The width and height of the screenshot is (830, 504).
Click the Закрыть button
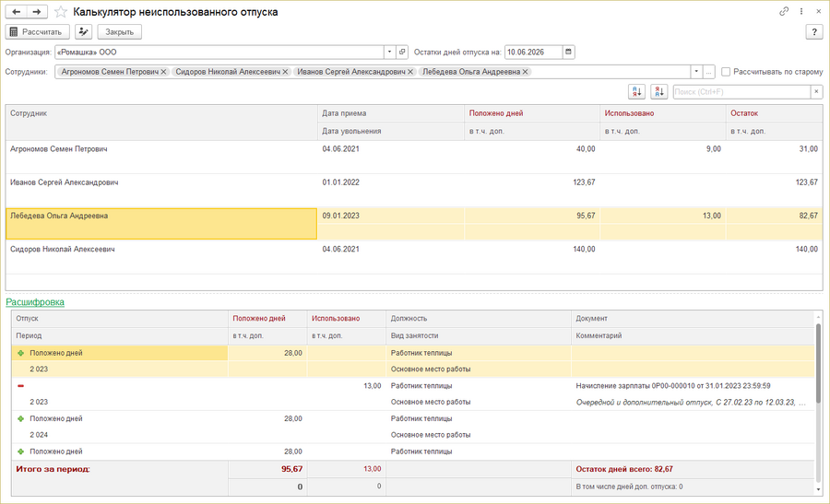pos(119,31)
